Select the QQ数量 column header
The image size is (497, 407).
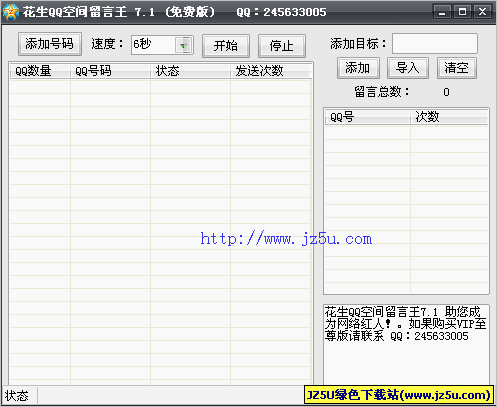click(x=40, y=71)
